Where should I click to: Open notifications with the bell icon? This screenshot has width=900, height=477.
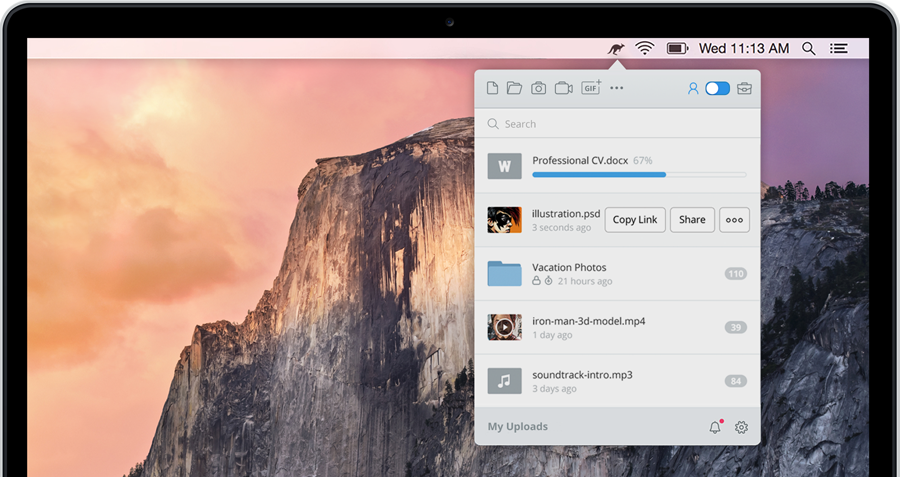pyautogui.click(x=715, y=426)
